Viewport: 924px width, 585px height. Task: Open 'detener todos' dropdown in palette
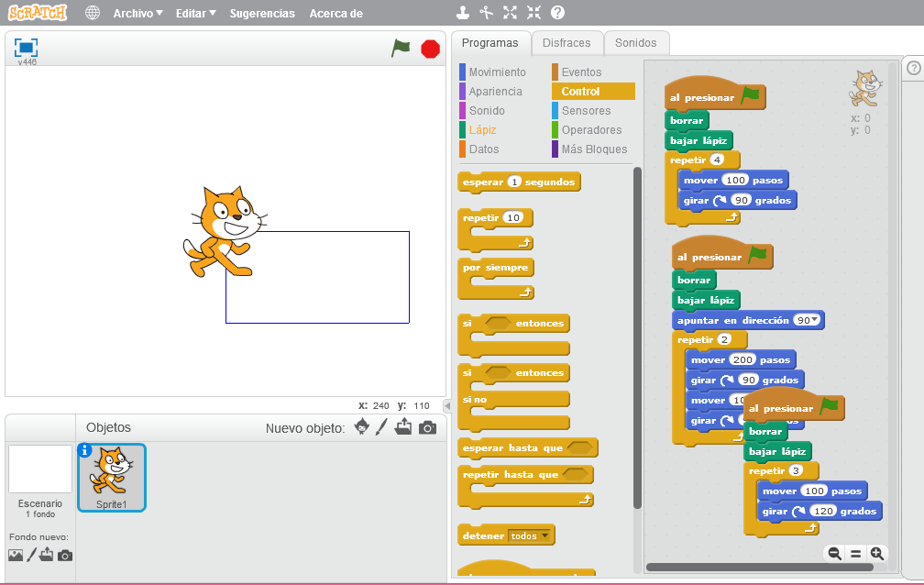[x=531, y=536]
